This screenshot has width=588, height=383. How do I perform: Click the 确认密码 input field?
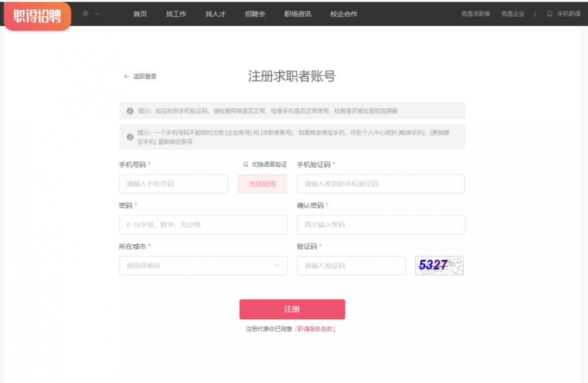coord(381,224)
